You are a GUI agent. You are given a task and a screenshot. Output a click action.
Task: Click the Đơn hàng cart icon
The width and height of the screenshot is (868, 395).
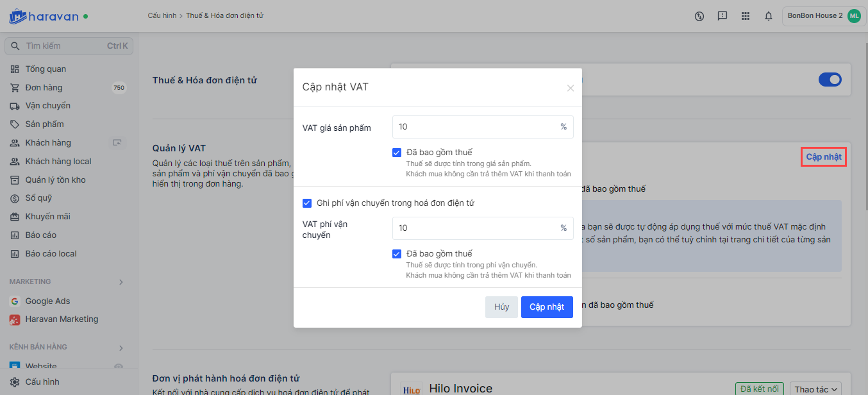[x=15, y=88]
